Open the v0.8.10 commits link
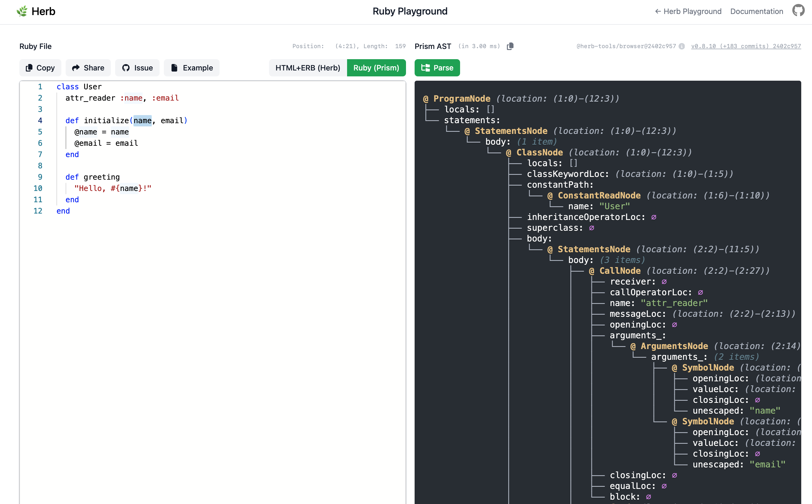Screen dimensions: 812x504 (x=746, y=46)
